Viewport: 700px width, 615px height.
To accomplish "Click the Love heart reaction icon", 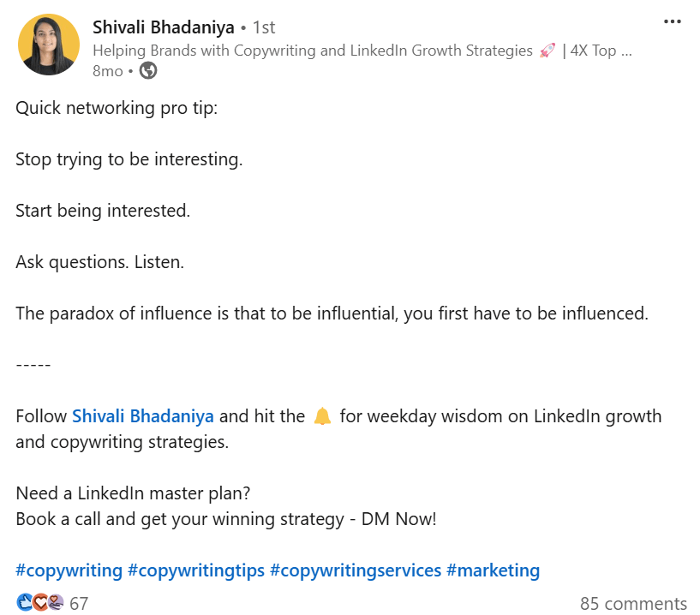I will coord(39,602).
